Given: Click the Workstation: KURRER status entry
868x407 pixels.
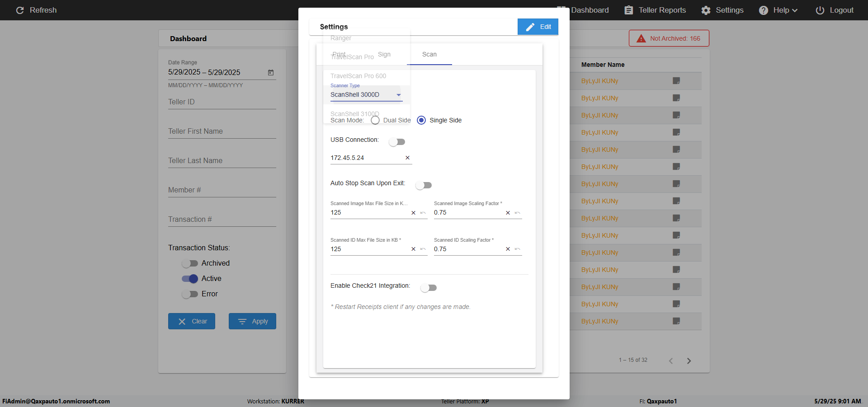Looking at the screenshot, I should click(276, 401).
